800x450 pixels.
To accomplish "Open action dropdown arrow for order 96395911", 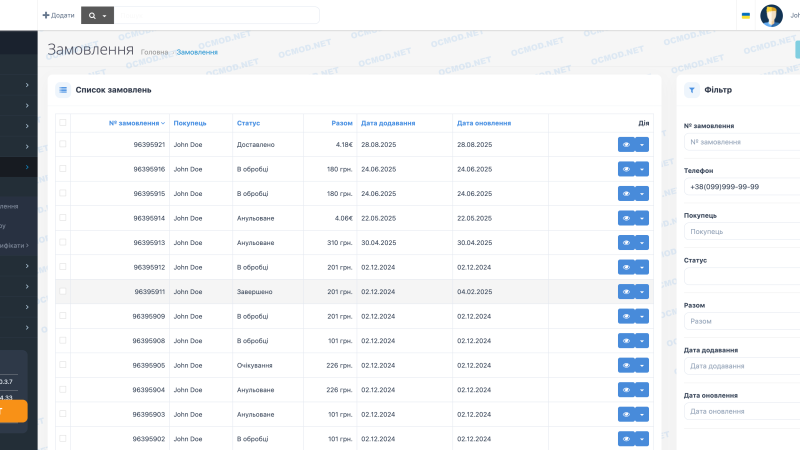I will [x=642, y=291].
